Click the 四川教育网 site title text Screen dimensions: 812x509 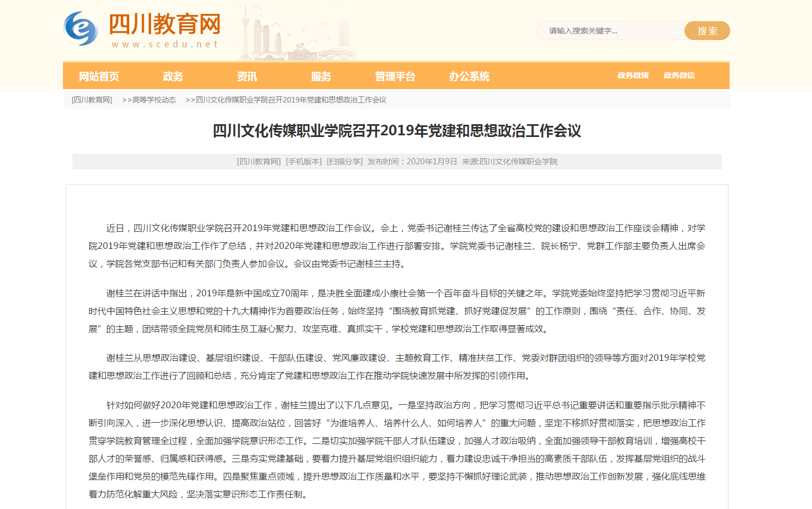point(165,25)
